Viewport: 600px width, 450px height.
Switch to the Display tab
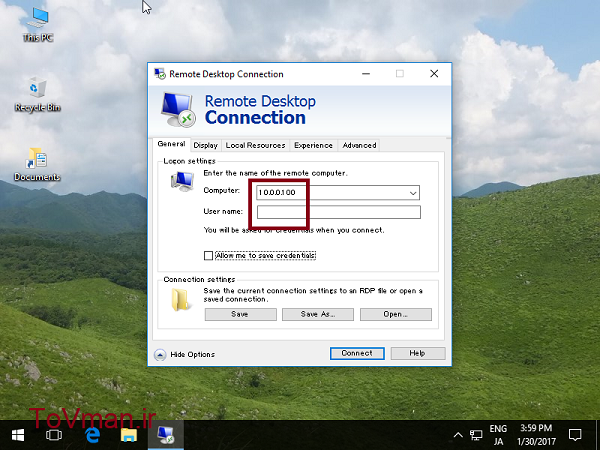(205, 145)
